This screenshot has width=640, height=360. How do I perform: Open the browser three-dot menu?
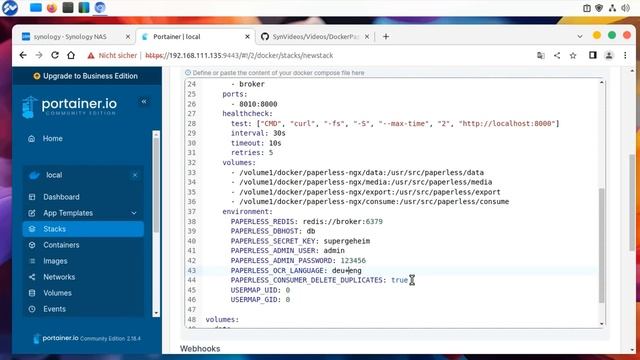pos(625,56)
